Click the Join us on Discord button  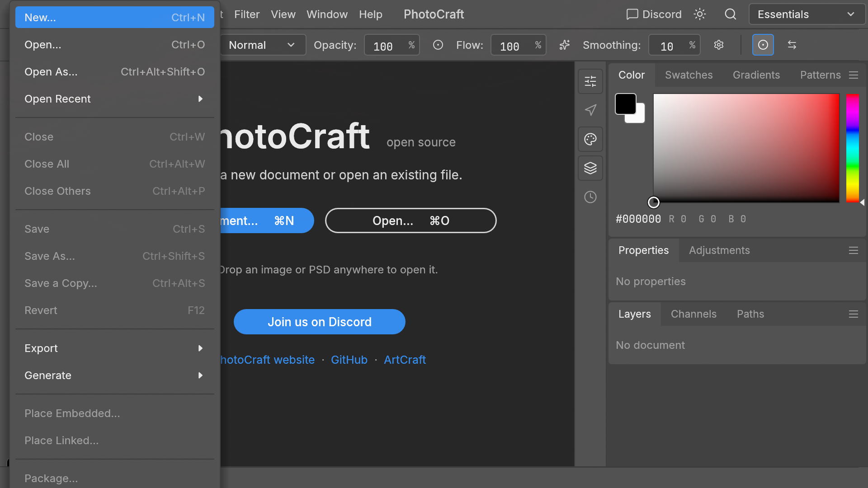tap(320, 322)
